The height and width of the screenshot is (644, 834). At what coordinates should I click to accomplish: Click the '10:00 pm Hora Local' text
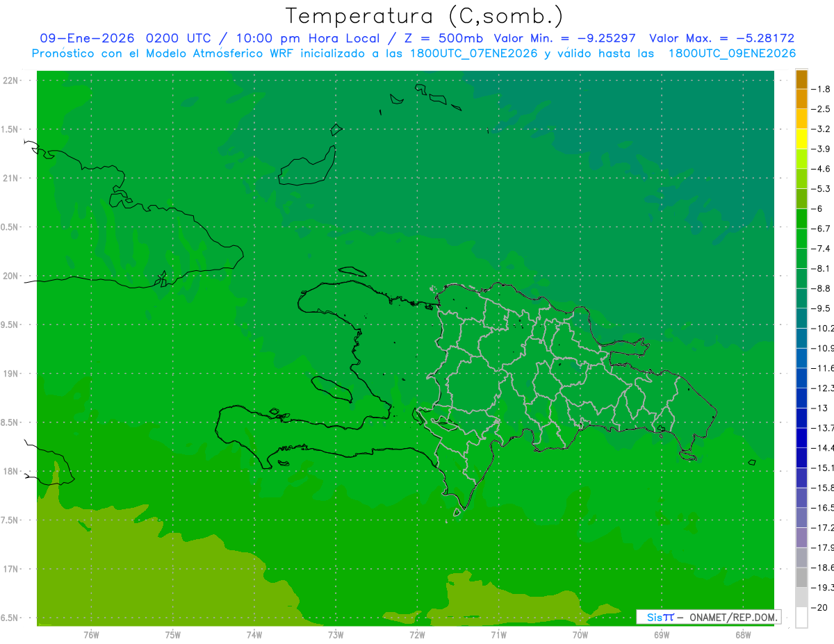pos(308,38)
